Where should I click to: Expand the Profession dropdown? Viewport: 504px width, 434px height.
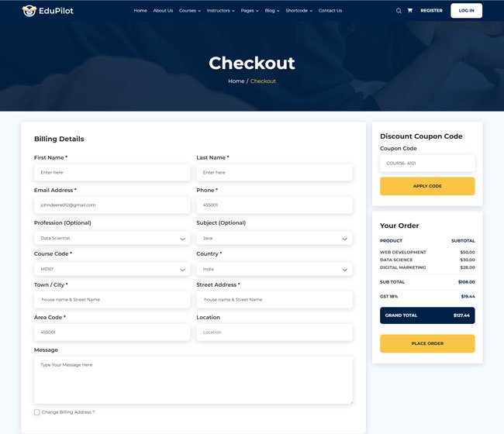pos(112,239)
